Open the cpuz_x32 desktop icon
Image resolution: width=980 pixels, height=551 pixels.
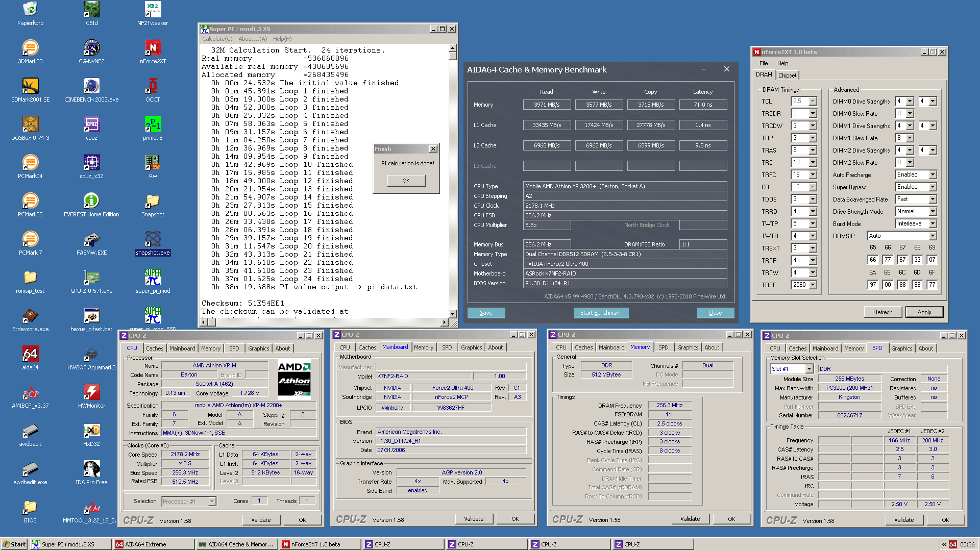(x=92, y=167)
